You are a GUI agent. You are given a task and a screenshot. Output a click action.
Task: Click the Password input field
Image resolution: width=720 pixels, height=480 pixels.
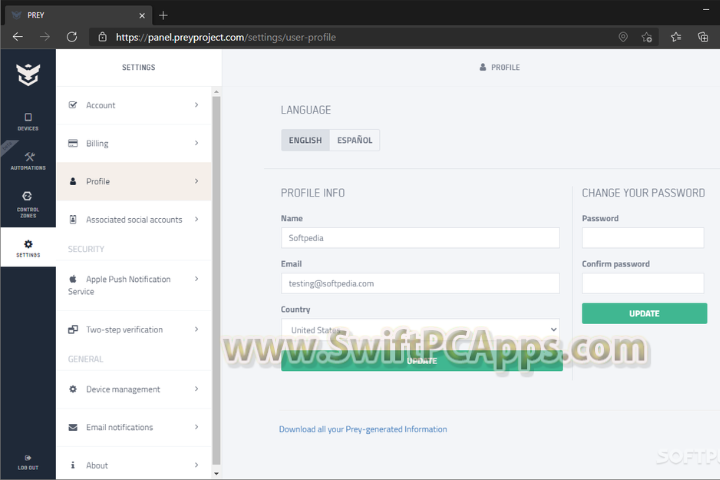[643, 238]
